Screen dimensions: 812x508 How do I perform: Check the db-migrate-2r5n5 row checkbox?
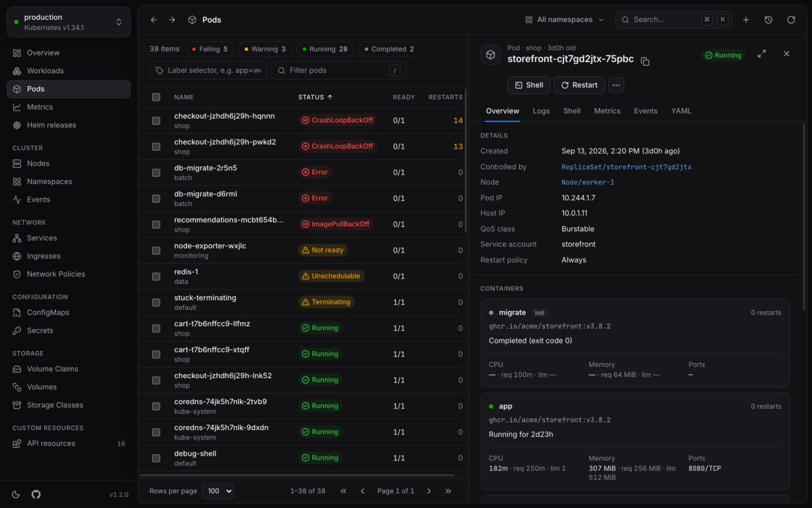tap(156, 173)
